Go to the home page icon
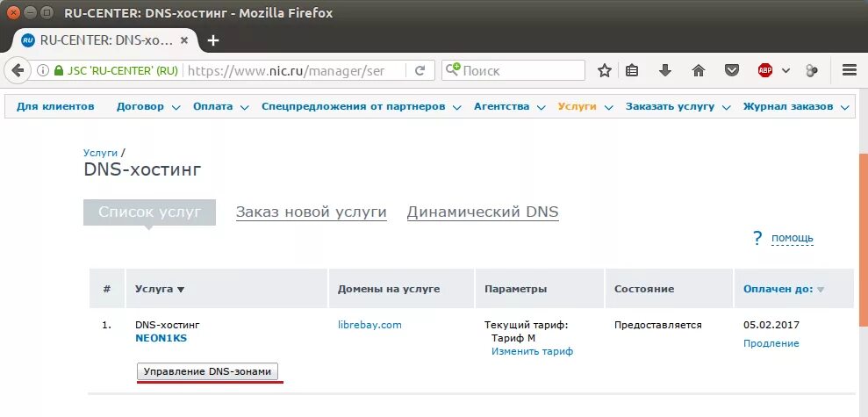The width and height of the screenshot is (868, 417). point(699,70)
